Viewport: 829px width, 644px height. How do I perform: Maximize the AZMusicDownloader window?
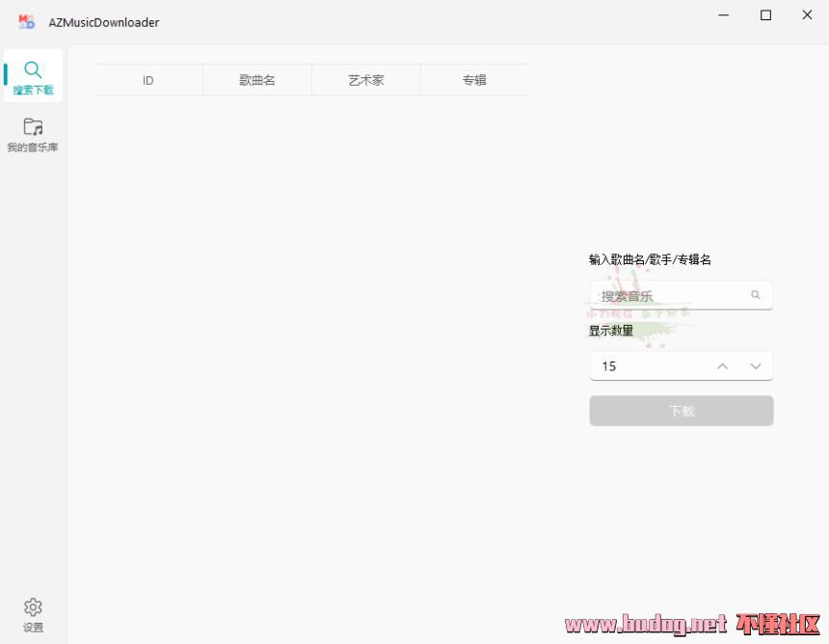tap(765, 15)
